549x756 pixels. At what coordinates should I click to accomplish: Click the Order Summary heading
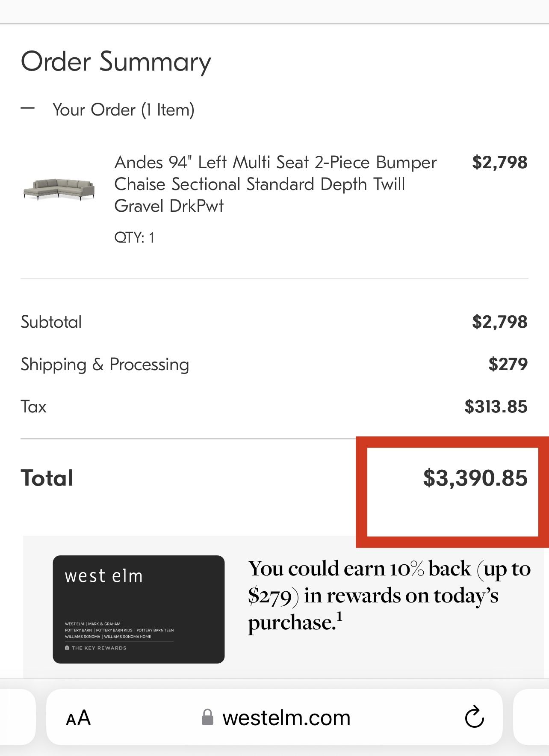(116, 62)
